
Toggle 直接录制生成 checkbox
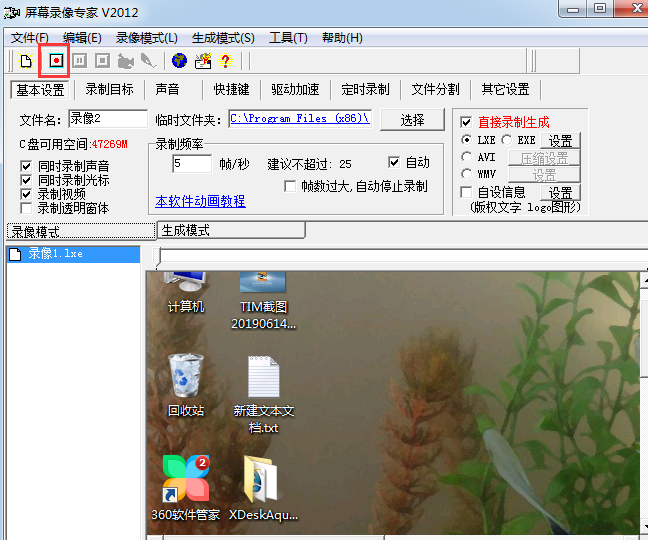466,122
